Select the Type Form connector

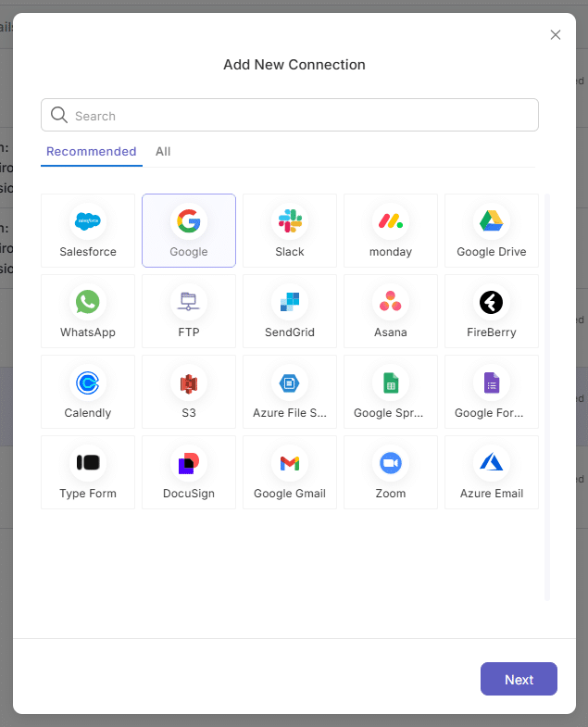tap(88, 472)
